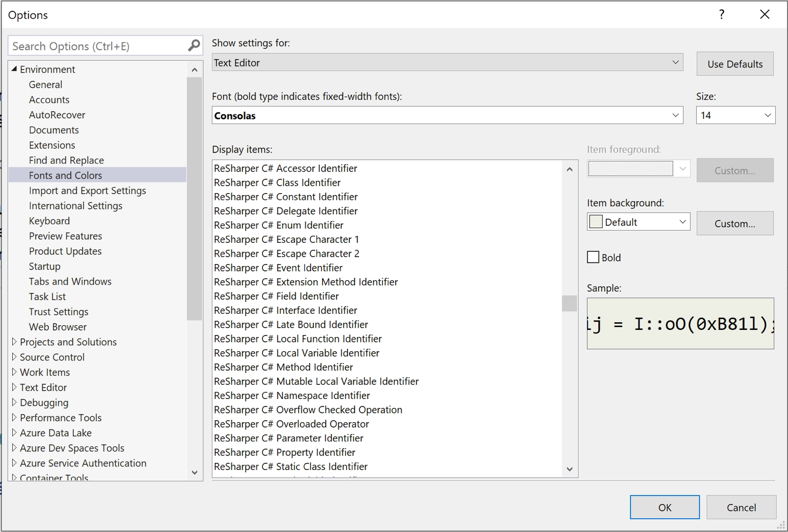Viewport: 788px width, 532px height.
Task: Select ReSharper C# Enum Identifier
Action: [x=279, y=225]
